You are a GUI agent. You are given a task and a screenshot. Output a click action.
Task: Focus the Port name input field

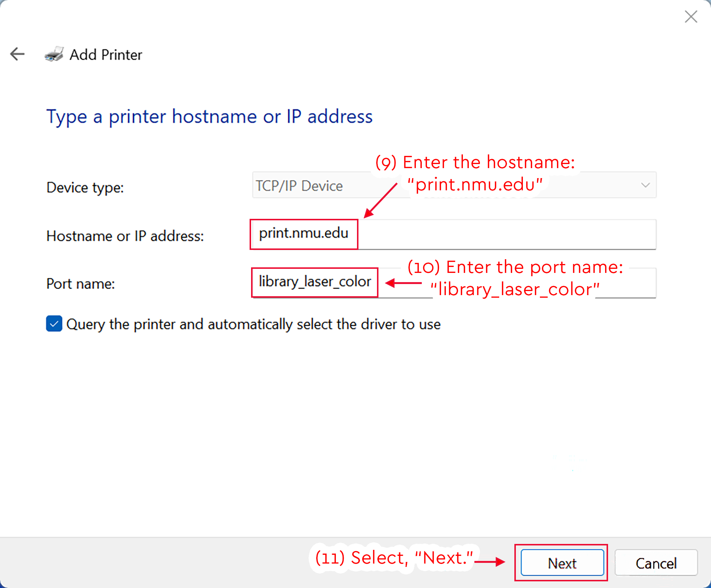pyautogui.click(x=454, y=283)
